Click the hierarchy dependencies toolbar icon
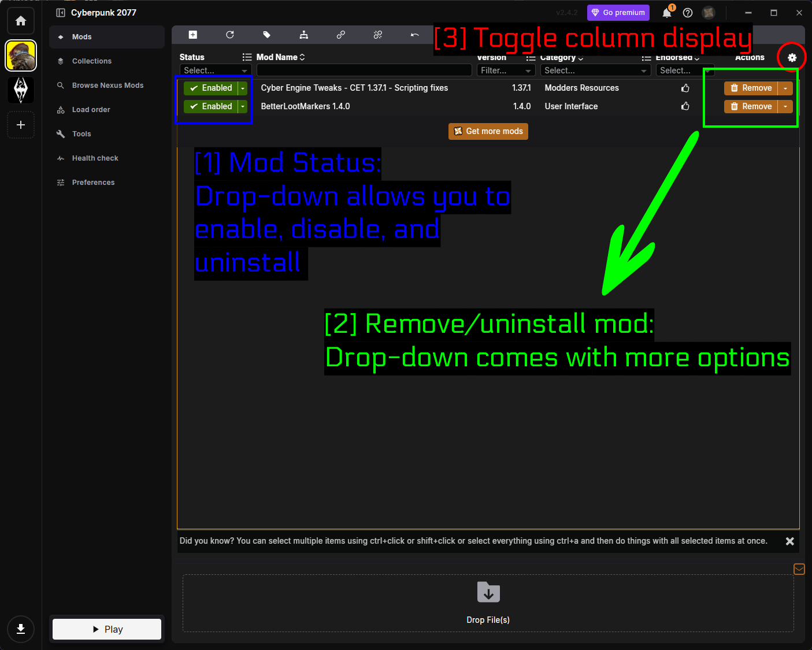Image resolution: width=812 pixels, height=650 pixels. click(x=304, y=35)
